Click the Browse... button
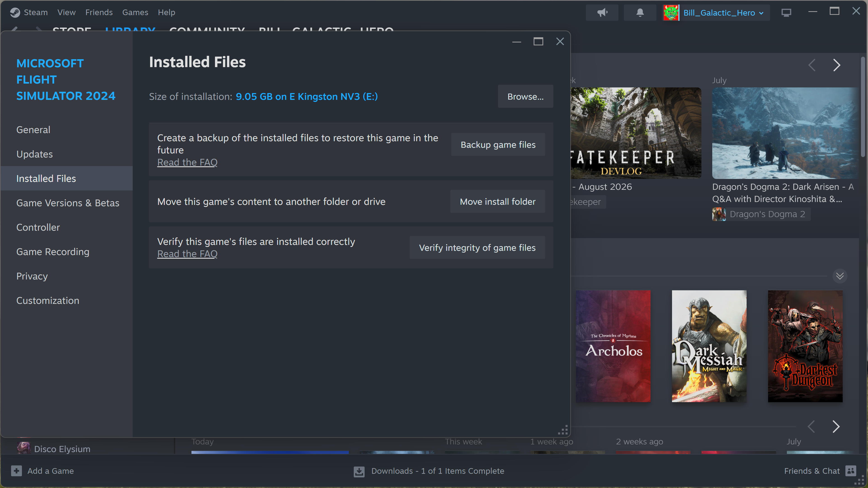 click(x=525, y=96)
